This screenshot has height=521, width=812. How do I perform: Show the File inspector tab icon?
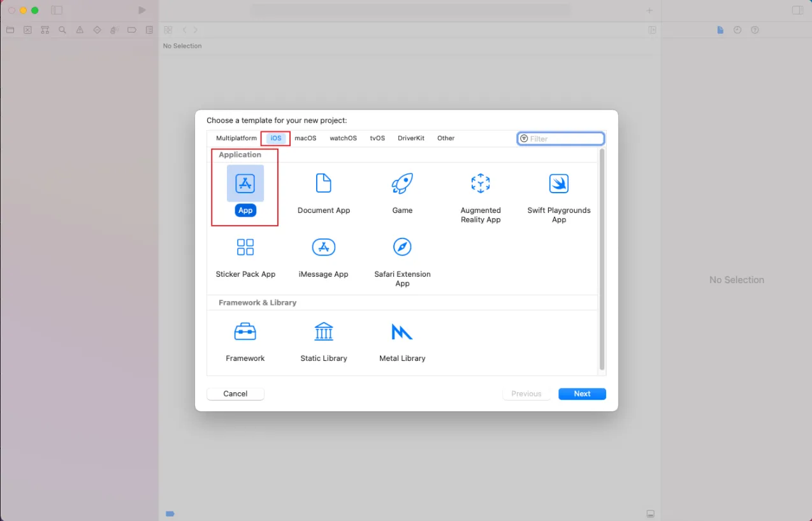pyautogui.click(x=720, y=30)
